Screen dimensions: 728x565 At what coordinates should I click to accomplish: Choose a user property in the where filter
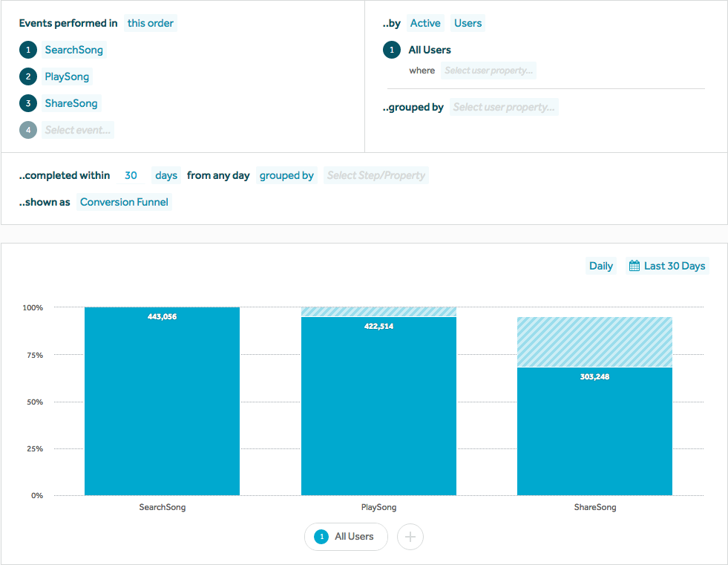coord(488,71)
